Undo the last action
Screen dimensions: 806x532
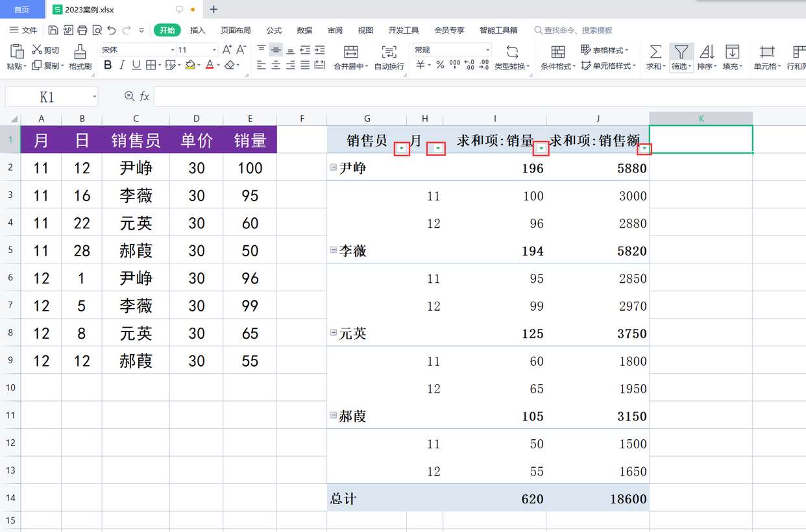point(112,30)
